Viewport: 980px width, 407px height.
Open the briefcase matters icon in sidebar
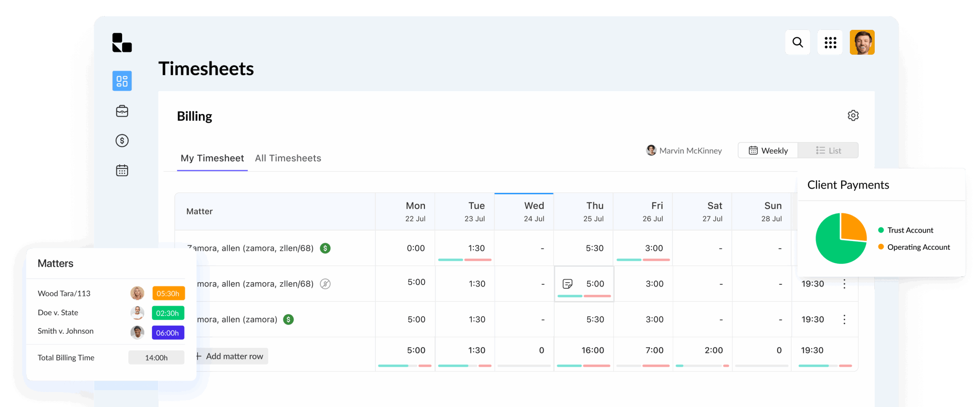tap(122, 111)
